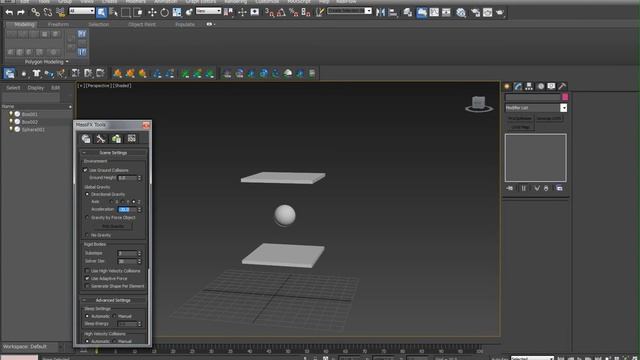Select Sphere001 in scene explorer
This screenshot has height=360, width=640.
tap(33, 129)
